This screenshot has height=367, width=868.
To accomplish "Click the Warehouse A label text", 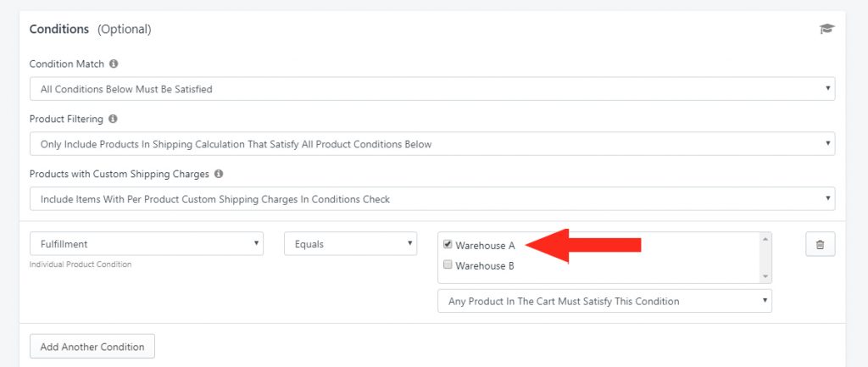I will pos(485,246).
